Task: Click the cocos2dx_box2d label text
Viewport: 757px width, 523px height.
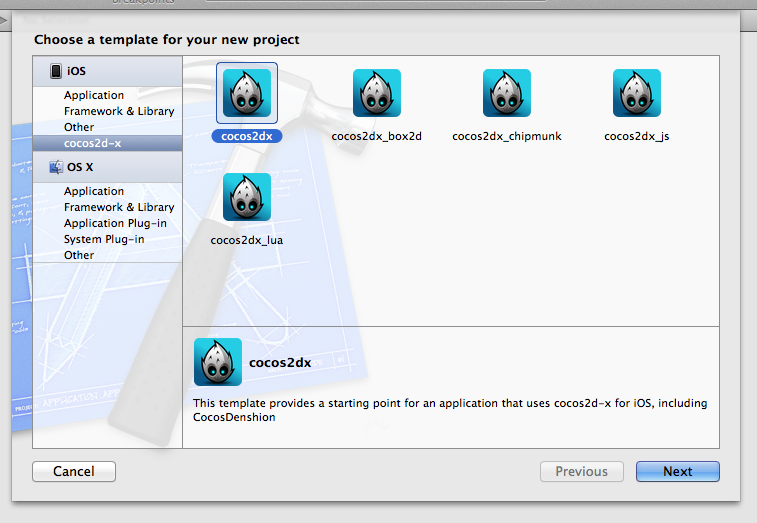Action: point(377,136)
